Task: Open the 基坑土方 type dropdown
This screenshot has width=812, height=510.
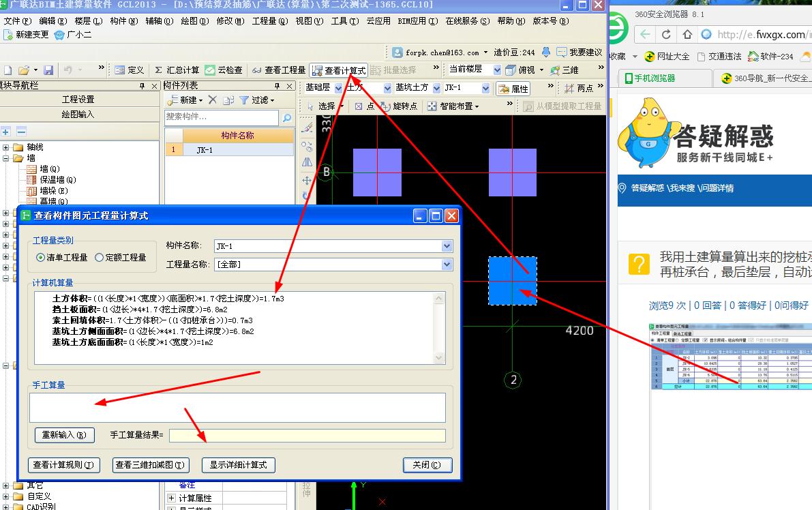Action: [436, 89]
